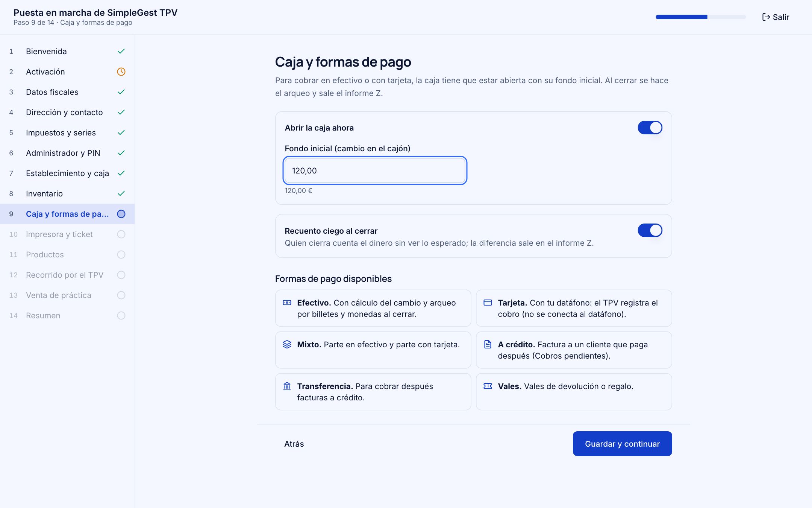Viewport: 812px width, 508px height.
Task: Click the checkmark icon for Datos fiscales
Action: tap(121, 92)
